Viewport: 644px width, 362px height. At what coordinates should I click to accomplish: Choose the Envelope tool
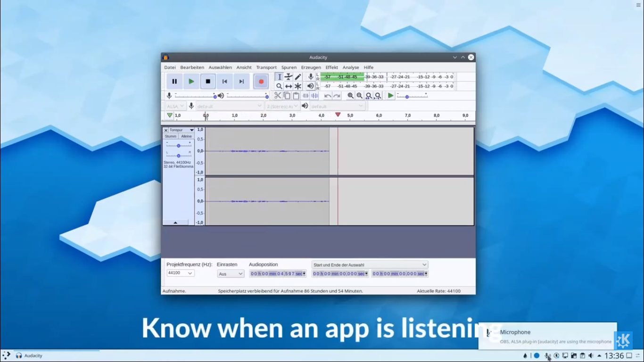pyautogui.click(x=289, y=77)
